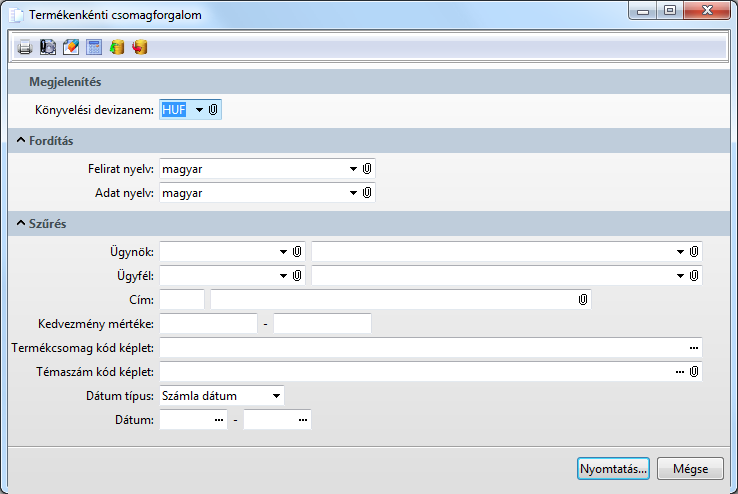
Task: Open the calculator toolbar icon
Action: pos(94,48)
